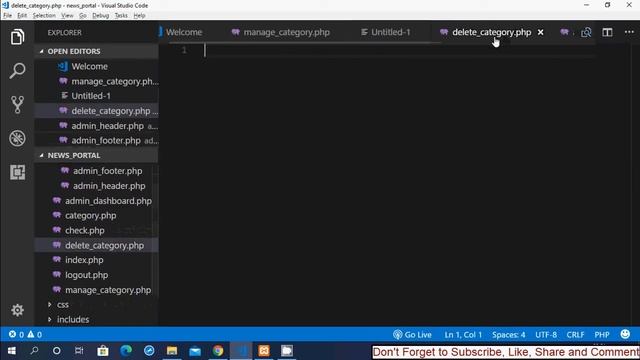Viewport: 640px width, 360px height.
Task: Open the Help menu
Action: (x=140, y=16)
